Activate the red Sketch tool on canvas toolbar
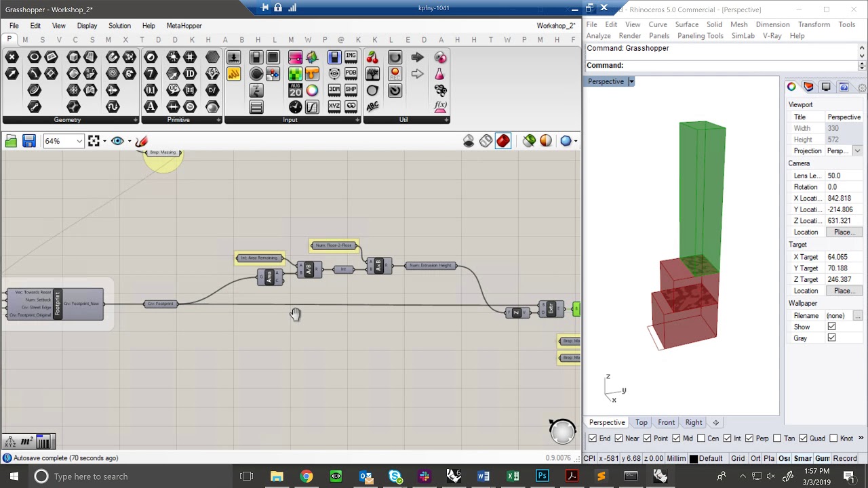Screen dimensions: 868x488 click(x=141, y=141)
